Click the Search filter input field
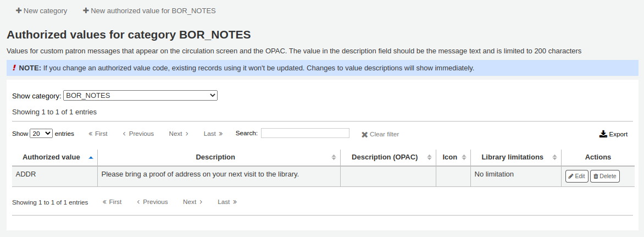This screenshot has height=237, width=644. coord(305,133)
